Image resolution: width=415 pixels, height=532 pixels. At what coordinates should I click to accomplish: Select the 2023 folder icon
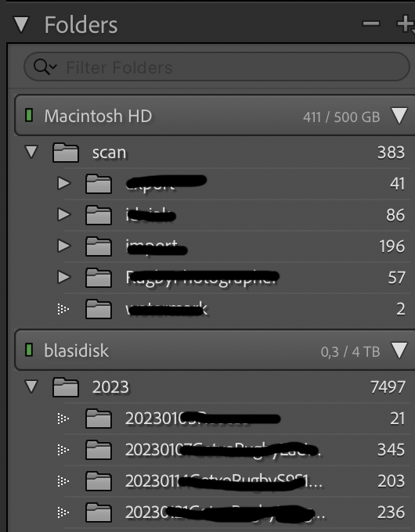coord(66,386)
